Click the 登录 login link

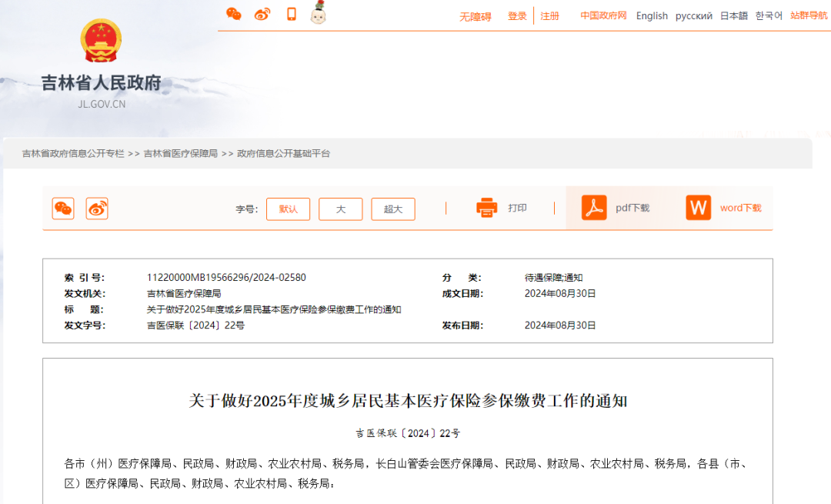click(x=517, y=16)
